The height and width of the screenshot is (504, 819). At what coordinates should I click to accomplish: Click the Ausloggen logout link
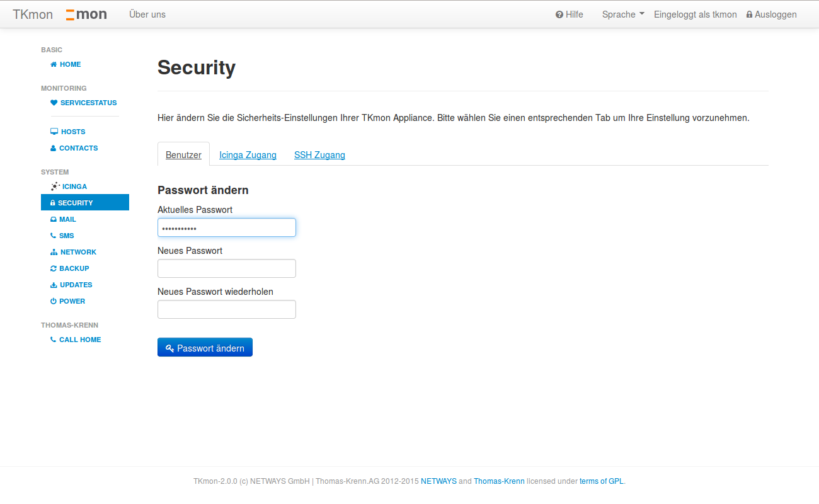[771, 14]
